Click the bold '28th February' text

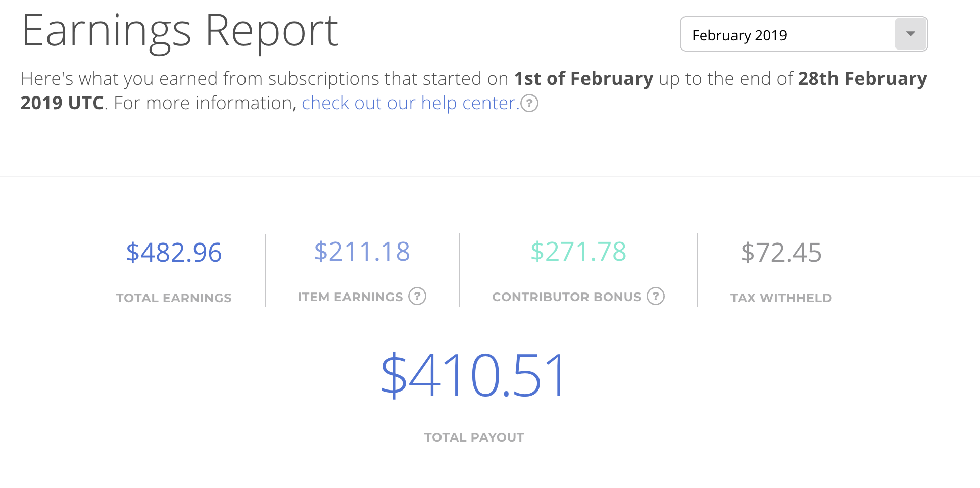[862, 79]
